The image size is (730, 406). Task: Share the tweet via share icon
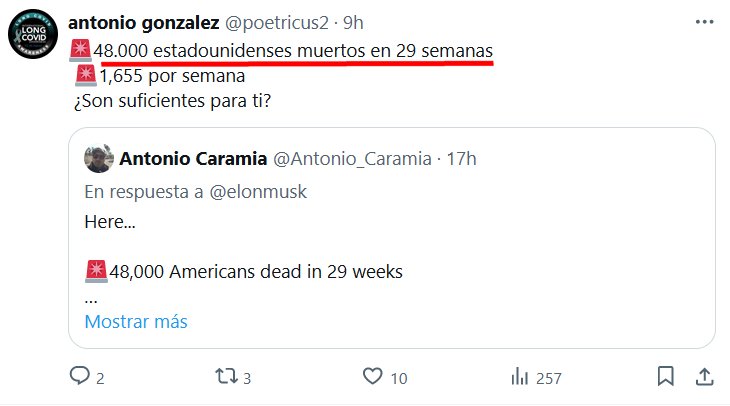tap(703, 377)
